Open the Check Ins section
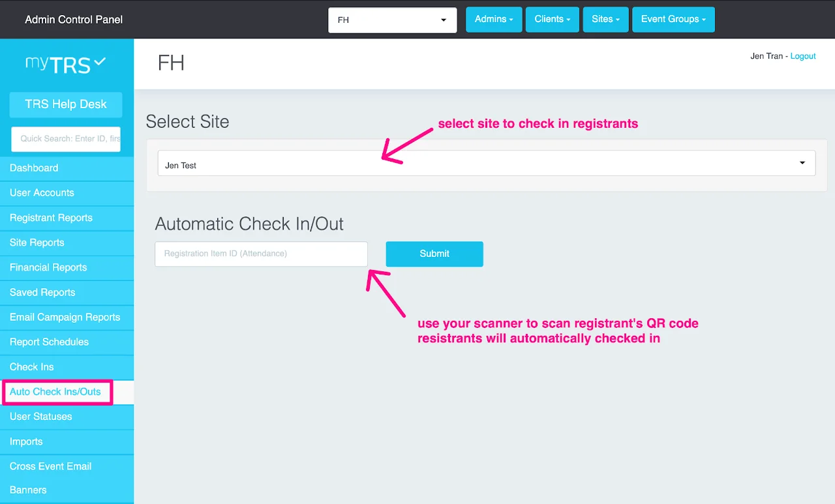835x504 pixels. click(31, 366)
